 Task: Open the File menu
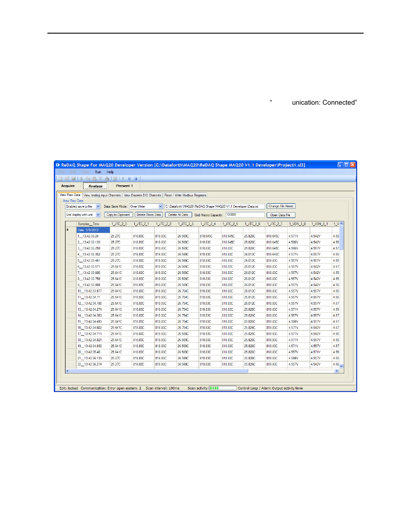point(62,172)
